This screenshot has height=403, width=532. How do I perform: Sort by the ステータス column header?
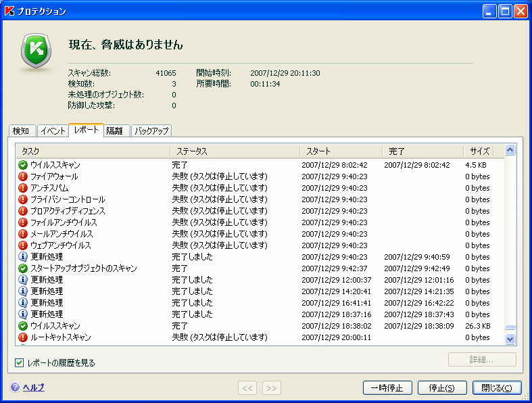pyautogui.click(x=235, y=151)
